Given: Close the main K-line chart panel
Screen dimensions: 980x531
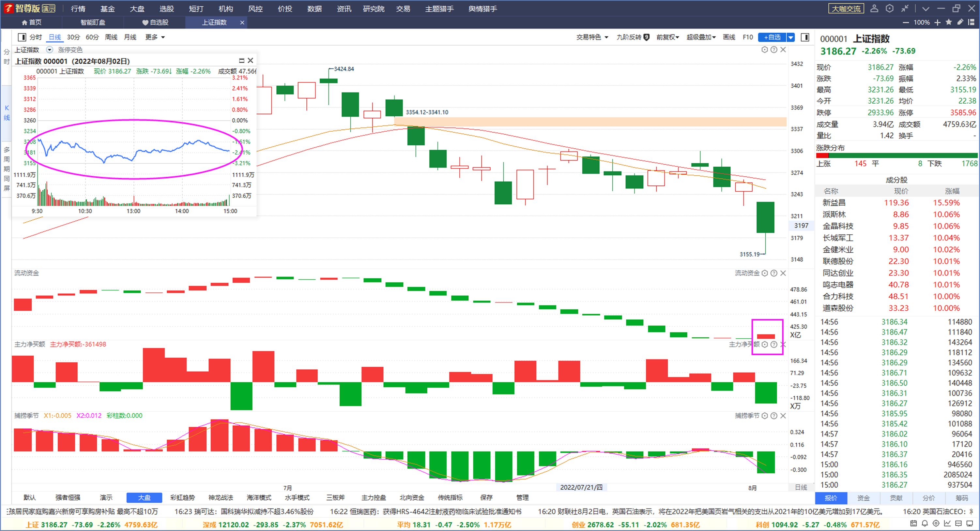Looking at the screenshot, I should tap(783, 50).
